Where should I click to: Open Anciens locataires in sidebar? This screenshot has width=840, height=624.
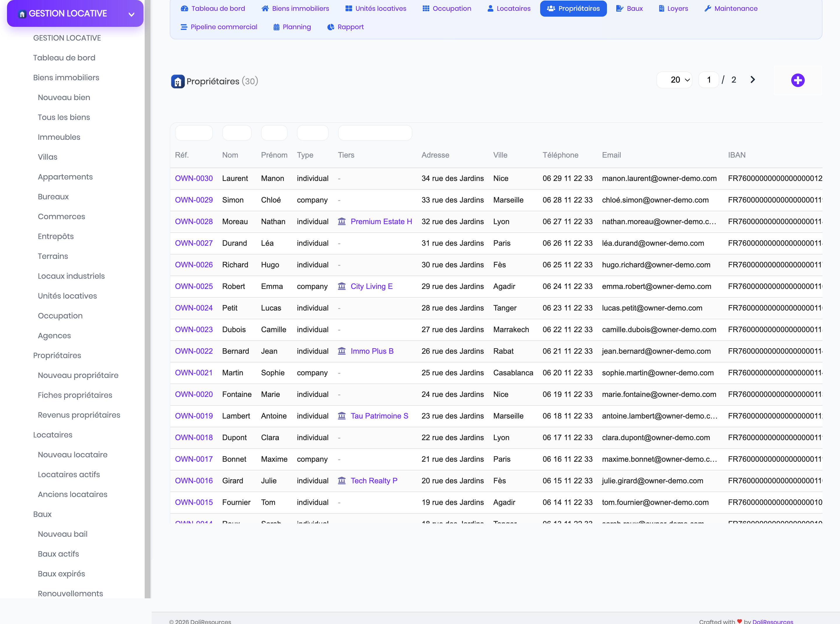coord(72,494)
